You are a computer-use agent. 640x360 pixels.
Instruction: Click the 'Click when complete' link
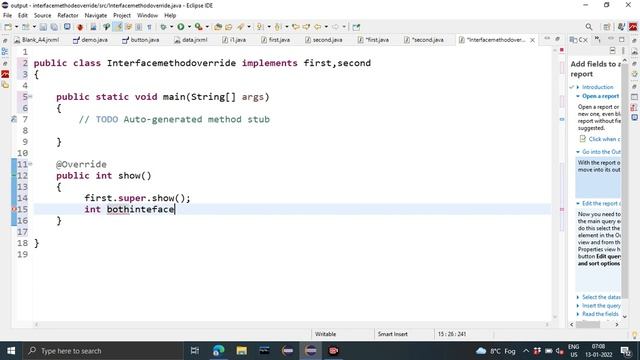[x=604, y=139]
